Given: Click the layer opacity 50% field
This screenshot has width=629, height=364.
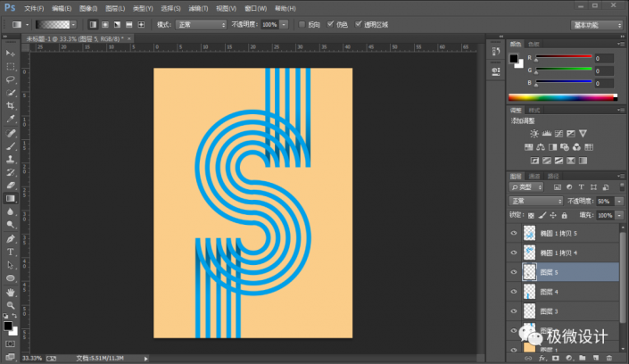Looking at the screenshot, I should click(602, 202).
